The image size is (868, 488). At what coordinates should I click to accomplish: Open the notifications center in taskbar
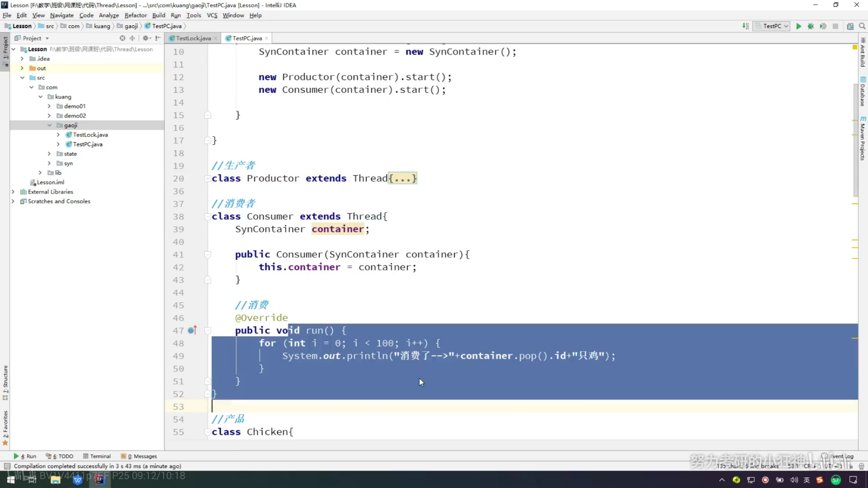(853, 480)
